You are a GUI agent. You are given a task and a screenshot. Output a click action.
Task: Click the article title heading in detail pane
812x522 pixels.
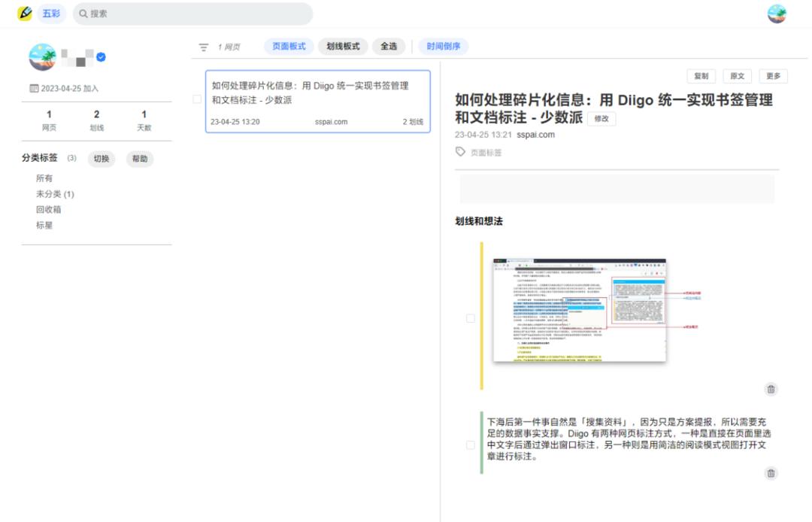click(614, 108)
